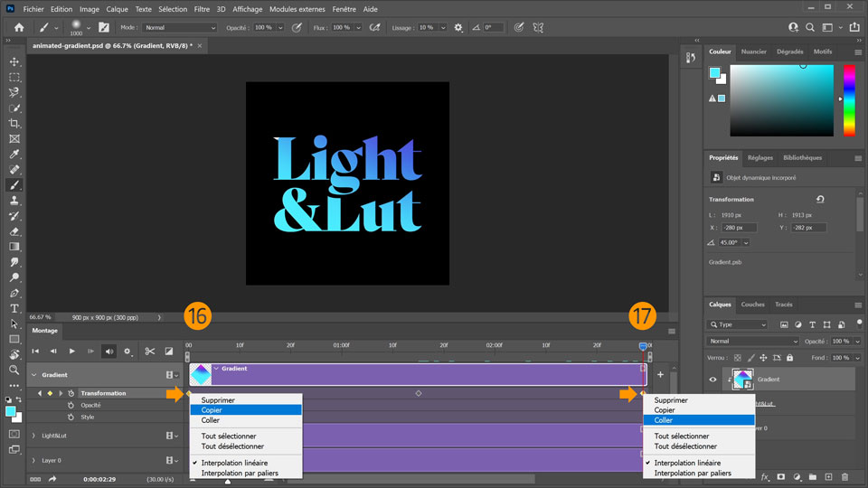Open layer blend mode Normal dropdown

coord(754,342)
